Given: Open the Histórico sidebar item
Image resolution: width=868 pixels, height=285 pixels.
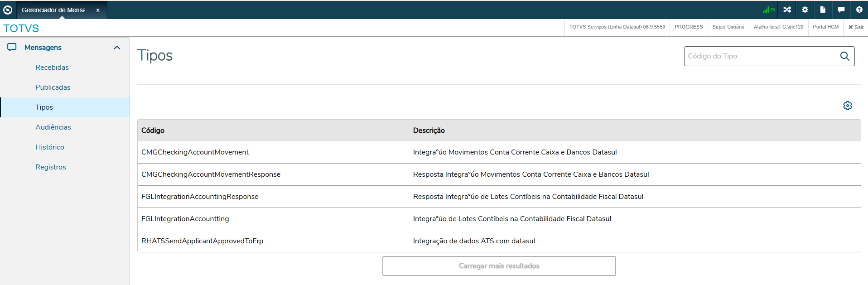Looking at the screenshot, I should (50, 147).
